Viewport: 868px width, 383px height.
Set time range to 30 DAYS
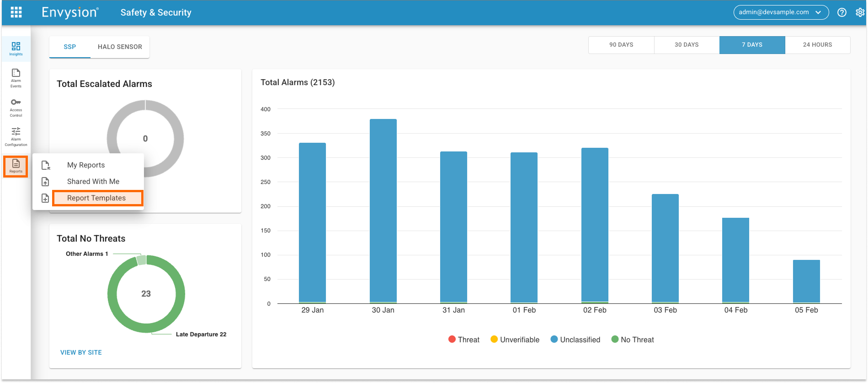tap(687, 45)
